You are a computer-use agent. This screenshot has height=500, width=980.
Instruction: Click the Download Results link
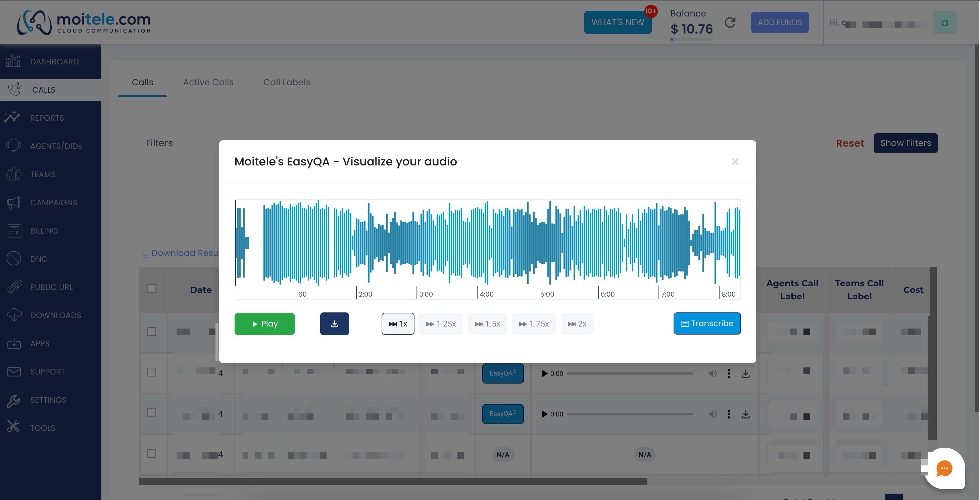coord(180,253)
